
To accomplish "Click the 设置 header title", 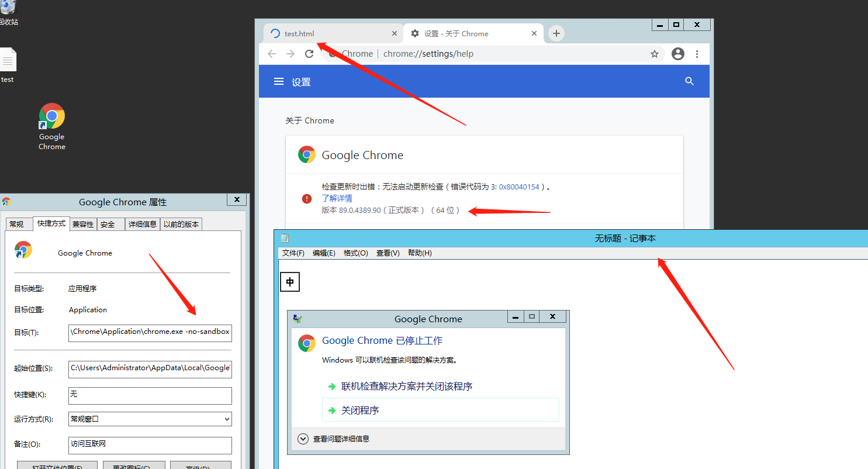I will 301,82.
